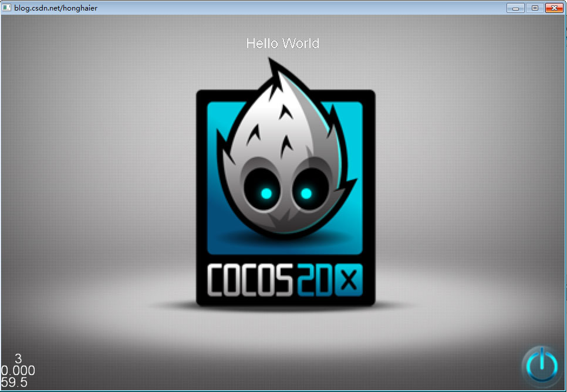Close the window with red X button
The image size is (567, 392).
pos(554,8)
